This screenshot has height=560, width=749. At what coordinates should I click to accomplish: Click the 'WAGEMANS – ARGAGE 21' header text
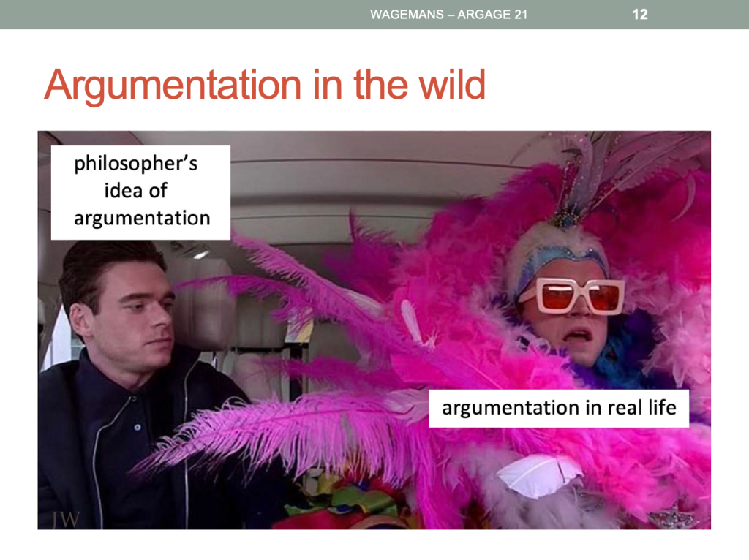448,15
